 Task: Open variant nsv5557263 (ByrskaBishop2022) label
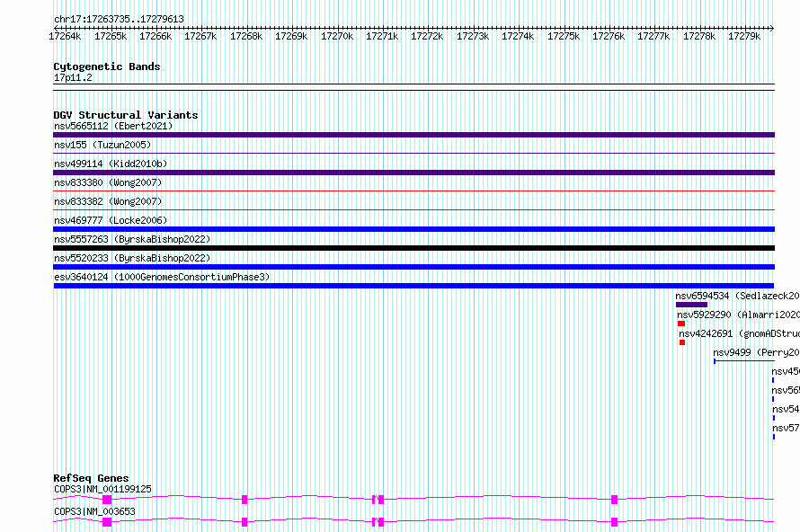point(132,239)
